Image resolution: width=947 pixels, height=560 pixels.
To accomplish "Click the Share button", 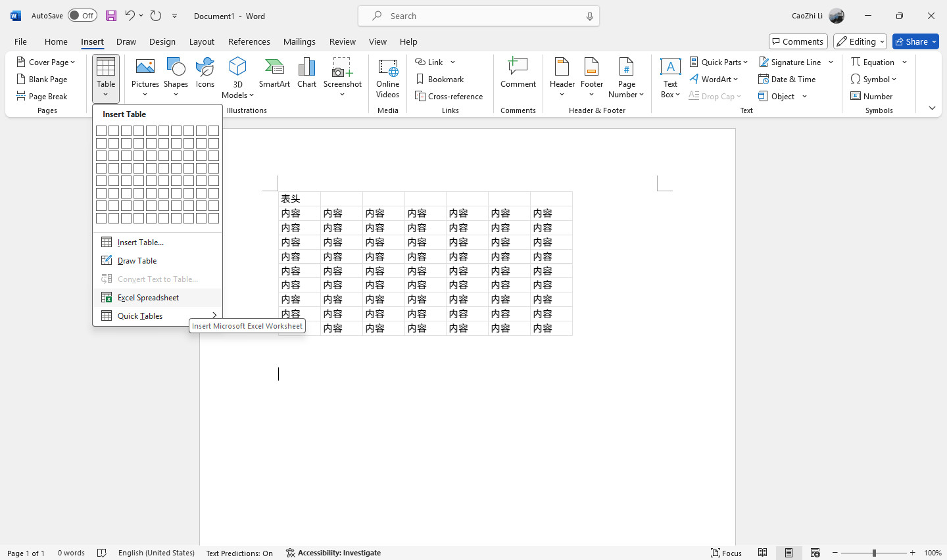I will click(x=915, y=41).
